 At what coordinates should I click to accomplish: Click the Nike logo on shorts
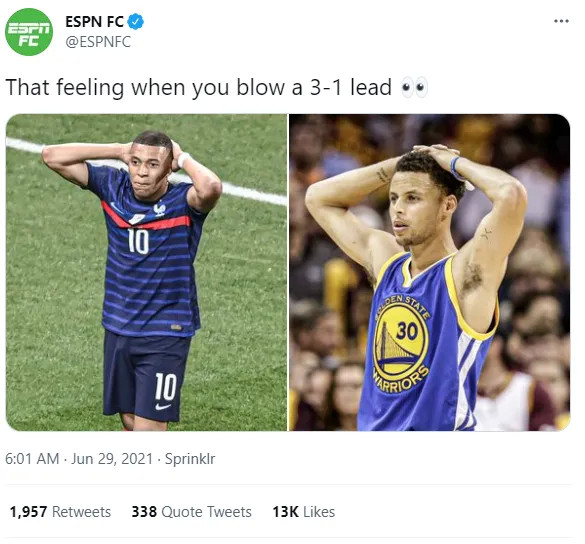click(x=163, y=406)
